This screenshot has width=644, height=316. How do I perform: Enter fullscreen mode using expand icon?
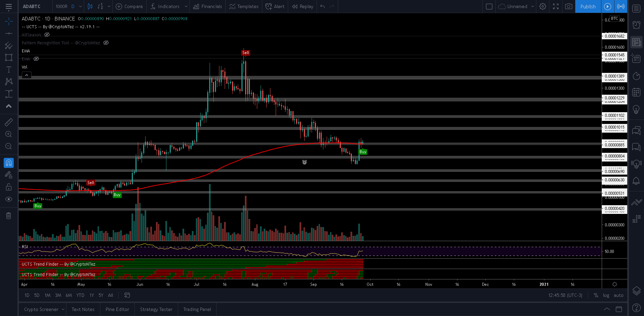tap(556, 6)
